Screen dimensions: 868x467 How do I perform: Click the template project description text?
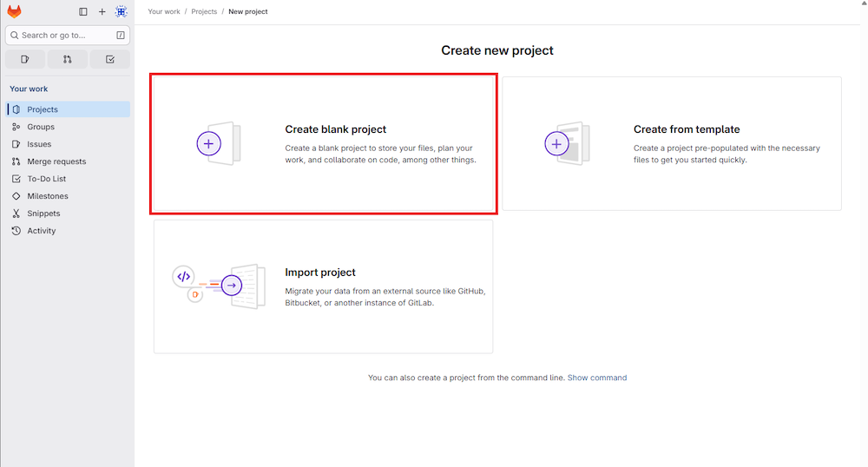coord(727,155)
